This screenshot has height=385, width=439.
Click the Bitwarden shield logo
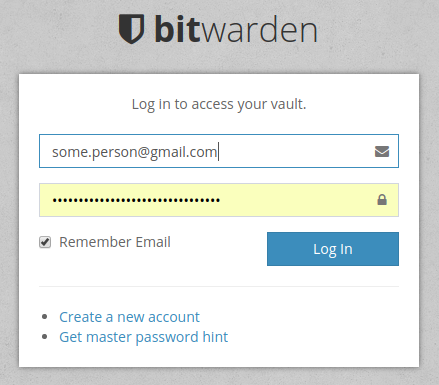[131, 29]
